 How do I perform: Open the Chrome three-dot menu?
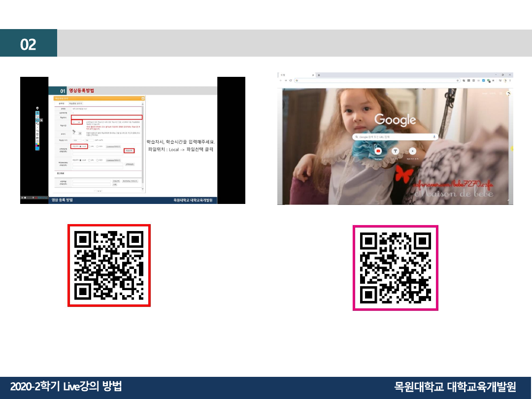[x=510, y=80]
